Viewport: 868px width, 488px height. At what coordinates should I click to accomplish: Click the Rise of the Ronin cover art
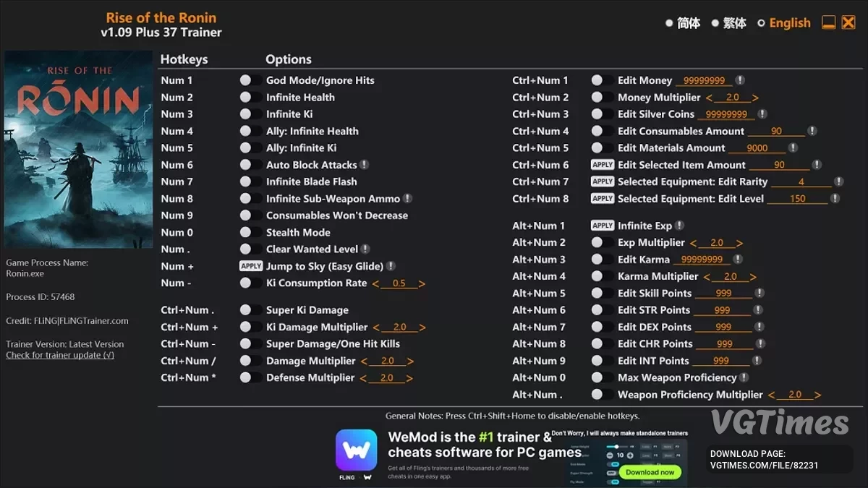point(78,150)
